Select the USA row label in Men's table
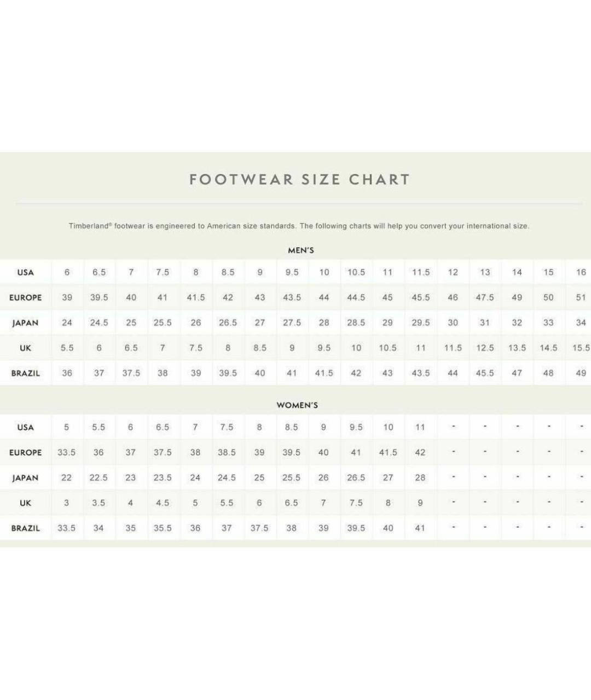Screen dimensions: 591x700 [x=25, y=272]
